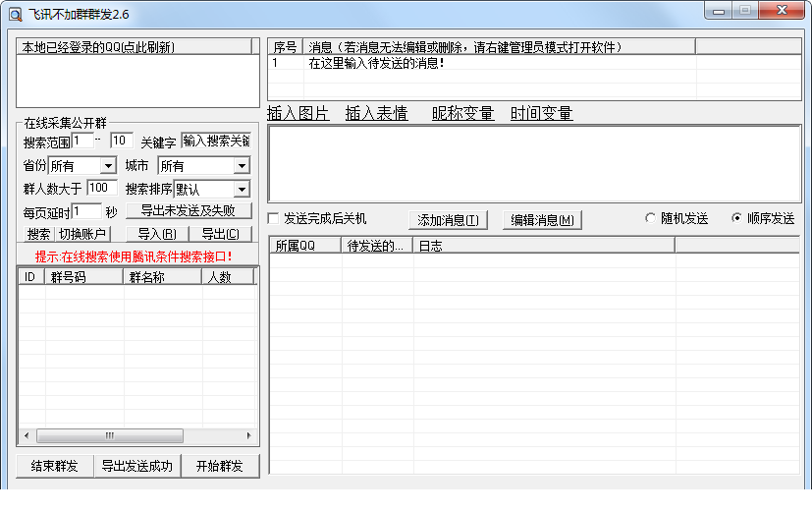Click ID column header in group list
Screen dimensions: 812x512
[x=31, y=277]
